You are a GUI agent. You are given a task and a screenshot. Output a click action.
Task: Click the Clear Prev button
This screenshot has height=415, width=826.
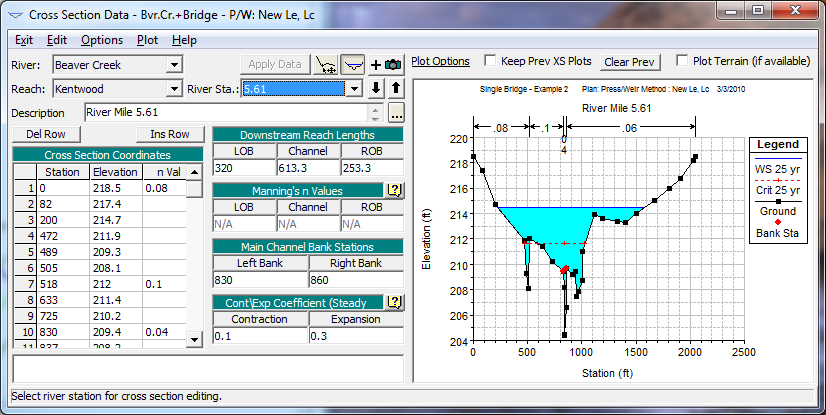(630, 62)
